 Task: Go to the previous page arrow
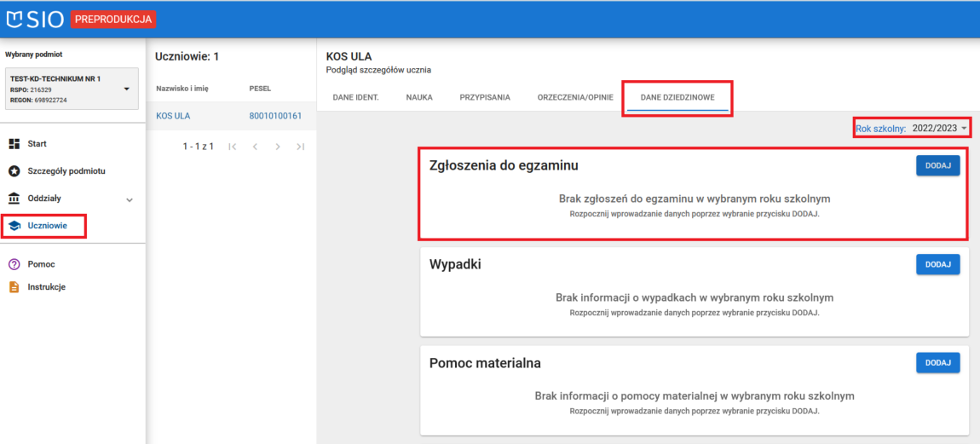coord(254,147)
